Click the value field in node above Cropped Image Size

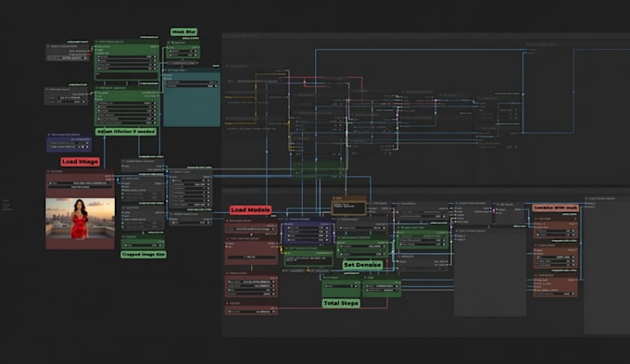click(x=143, y=245)
